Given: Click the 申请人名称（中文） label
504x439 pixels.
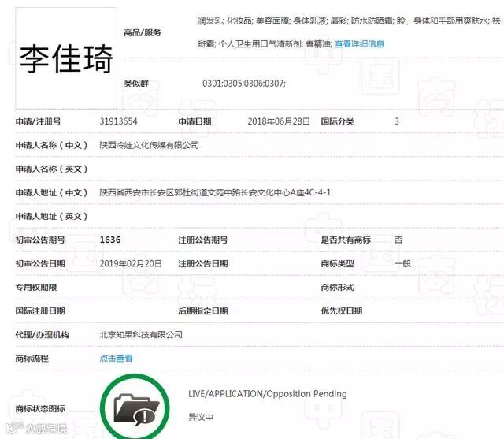Looking at the screenshot, I should [51, 145].
